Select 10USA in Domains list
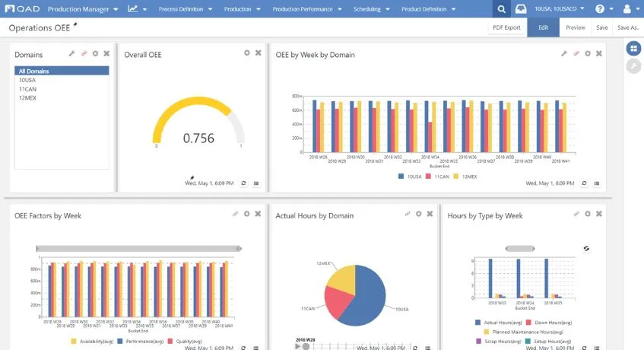Image resolution: width=644 pixels, height=350 pixels. pos(62,80)
